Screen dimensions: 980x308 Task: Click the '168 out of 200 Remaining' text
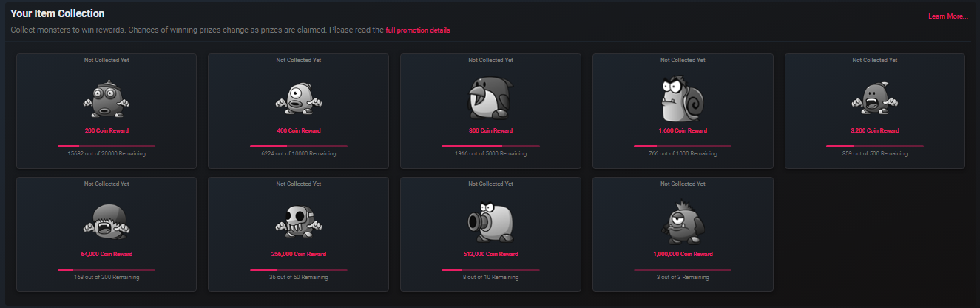(x=107, y=278)
